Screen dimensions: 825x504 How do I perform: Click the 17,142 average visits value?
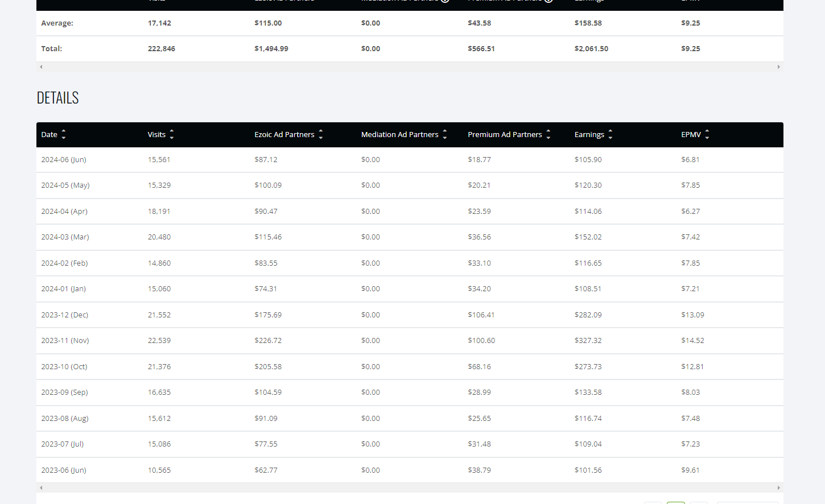click(x=159, y=23)
